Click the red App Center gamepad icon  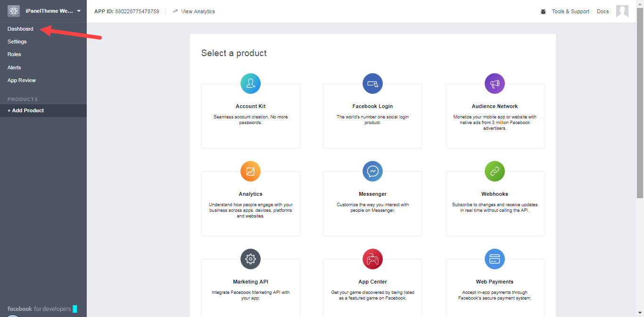372,259
